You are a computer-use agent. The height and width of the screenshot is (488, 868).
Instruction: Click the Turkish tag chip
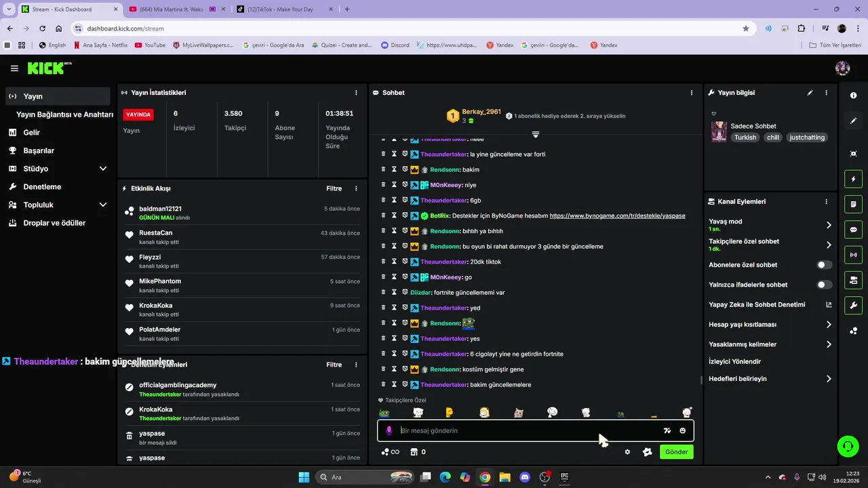pos(745,138)
